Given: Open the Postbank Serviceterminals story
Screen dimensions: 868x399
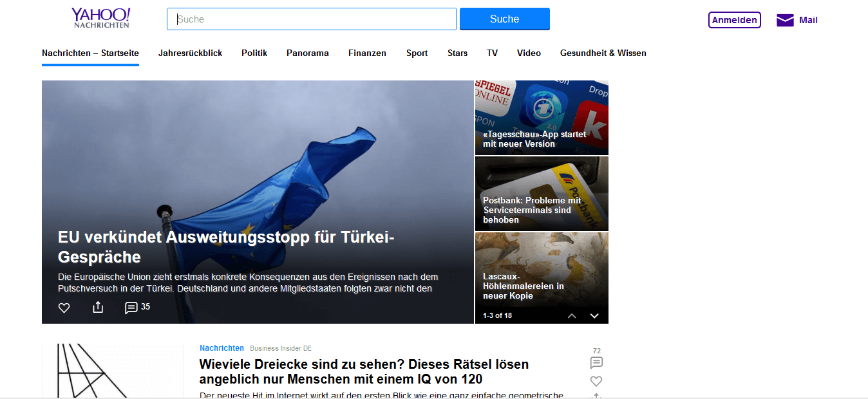Looking at the screenshot, I should point(542,194).
